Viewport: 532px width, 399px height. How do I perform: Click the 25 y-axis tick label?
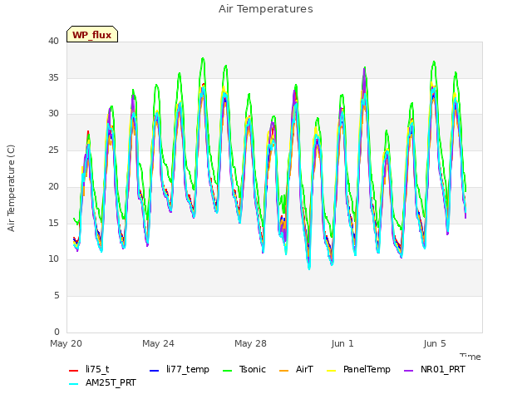(53, 150)
